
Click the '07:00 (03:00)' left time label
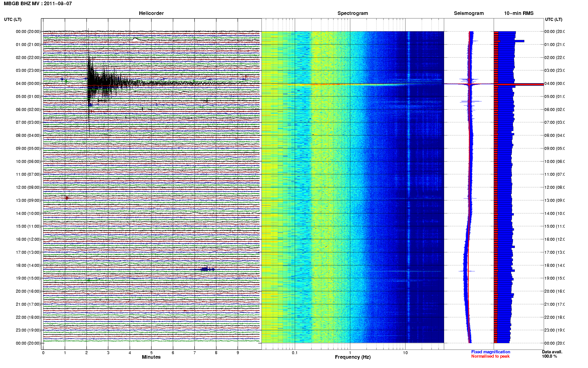pos(28,122)
